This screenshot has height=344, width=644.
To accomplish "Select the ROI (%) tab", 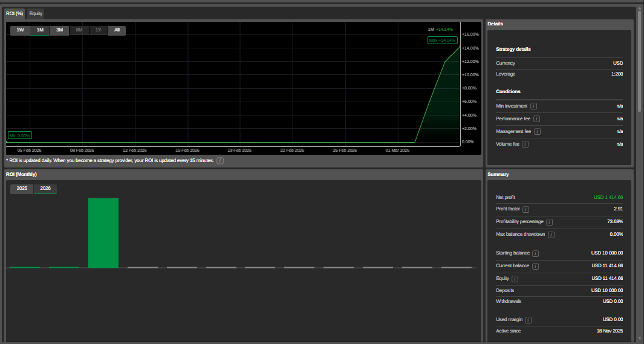I will point(15,13).
